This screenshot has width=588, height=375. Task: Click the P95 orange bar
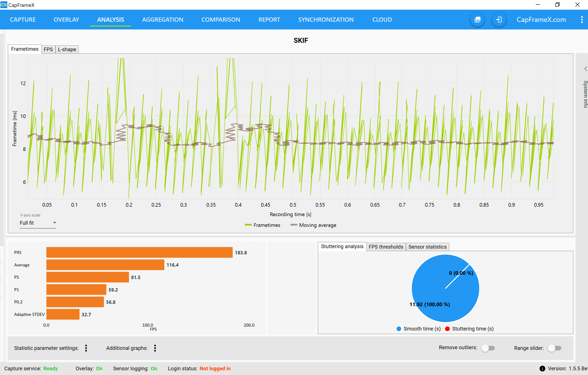(139, 252)
